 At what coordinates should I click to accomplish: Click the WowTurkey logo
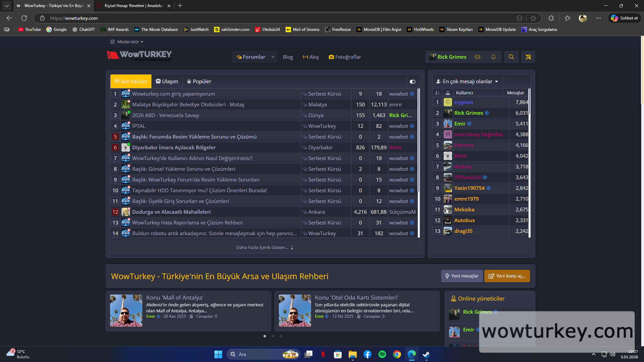(x=139, y=55)
